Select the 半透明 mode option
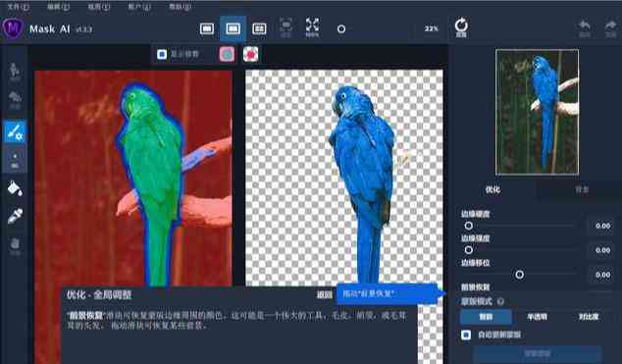The image size is (622, 364). tap(537, 317)
